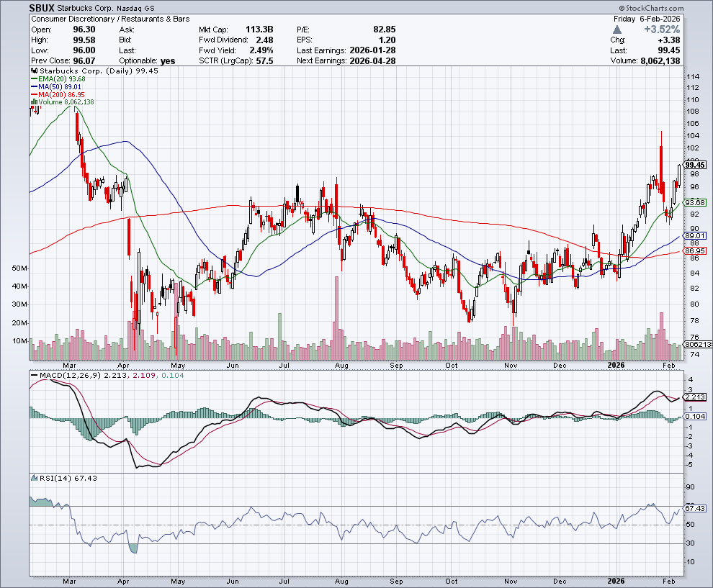Click the SBUX ticker symbol

click(42, 8)
